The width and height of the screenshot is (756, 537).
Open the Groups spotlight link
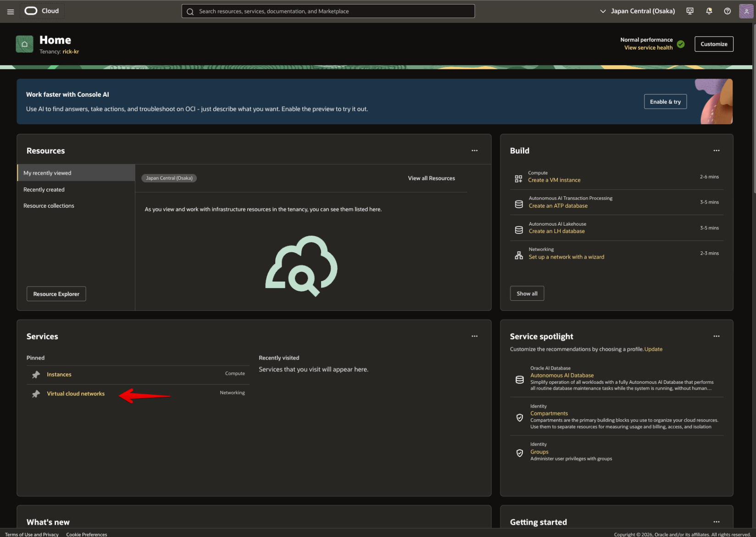pos(539,452)
